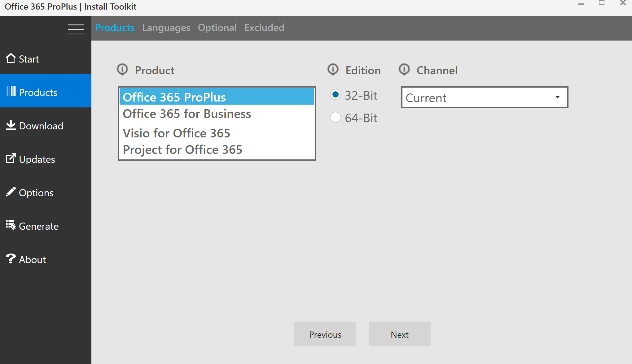Go to the Excluded tab
The image size is (632, 364).
coord(264,28)
